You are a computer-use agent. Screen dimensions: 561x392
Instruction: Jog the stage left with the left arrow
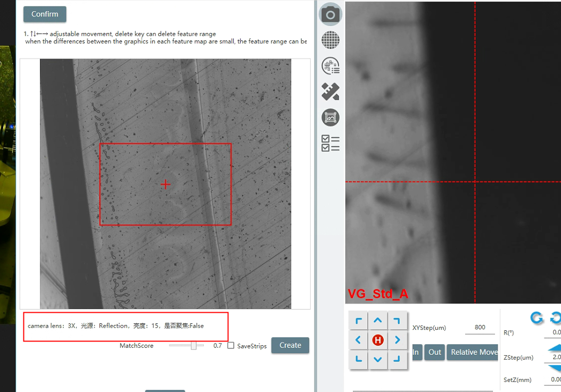[359, 340]
